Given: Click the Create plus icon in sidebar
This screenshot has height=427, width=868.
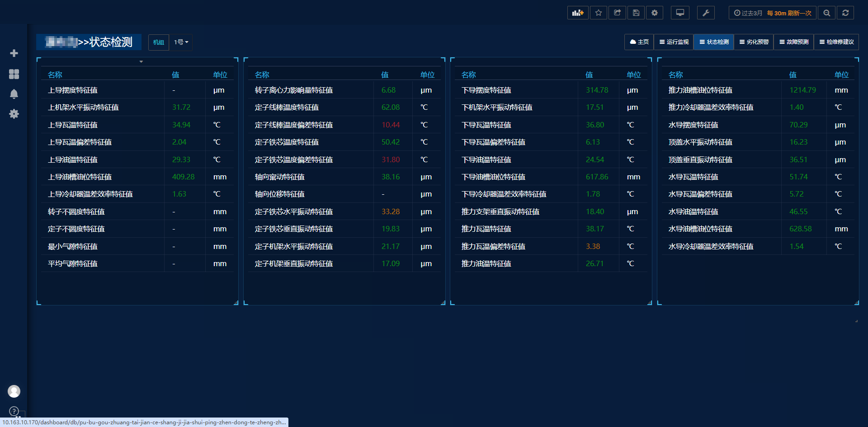Looking at the screenshot, I should click(x=14, y=53).
